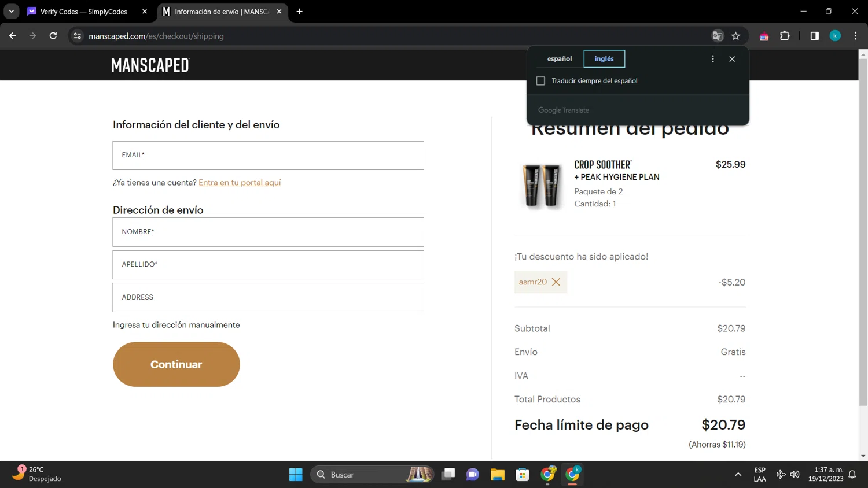This screenshot has width=868, height=488.
Task: Open Chrome's three-dot main menu
Action: click(855, 36)
